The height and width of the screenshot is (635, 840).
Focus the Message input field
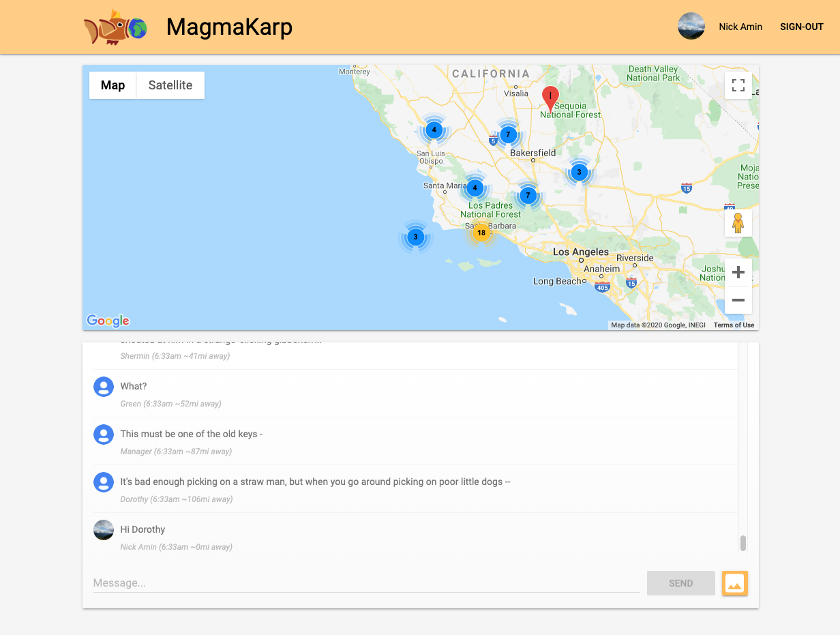point(366,583)
